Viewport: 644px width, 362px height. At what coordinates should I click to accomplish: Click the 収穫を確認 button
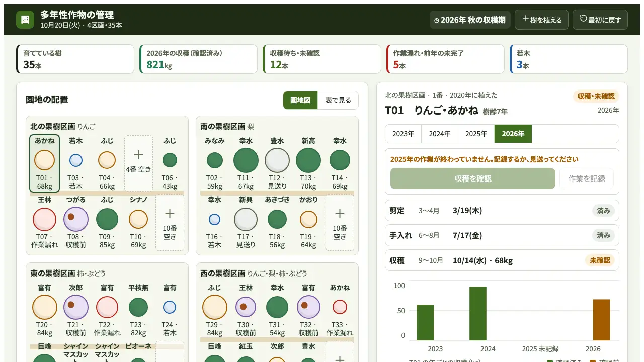pos(473,178)
